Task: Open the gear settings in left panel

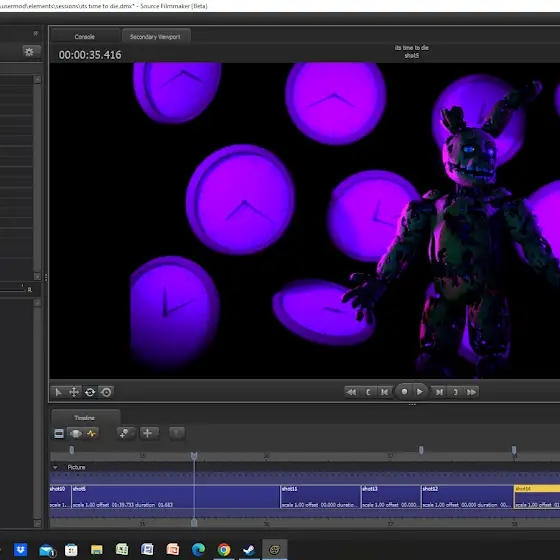Action: [x=31, y=52]
